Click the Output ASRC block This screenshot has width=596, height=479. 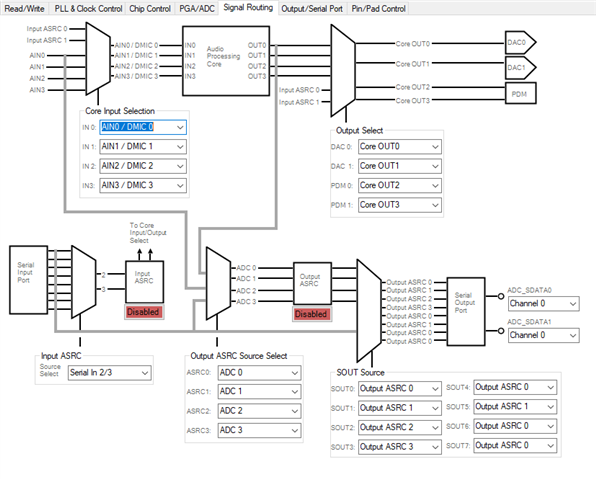312,283
